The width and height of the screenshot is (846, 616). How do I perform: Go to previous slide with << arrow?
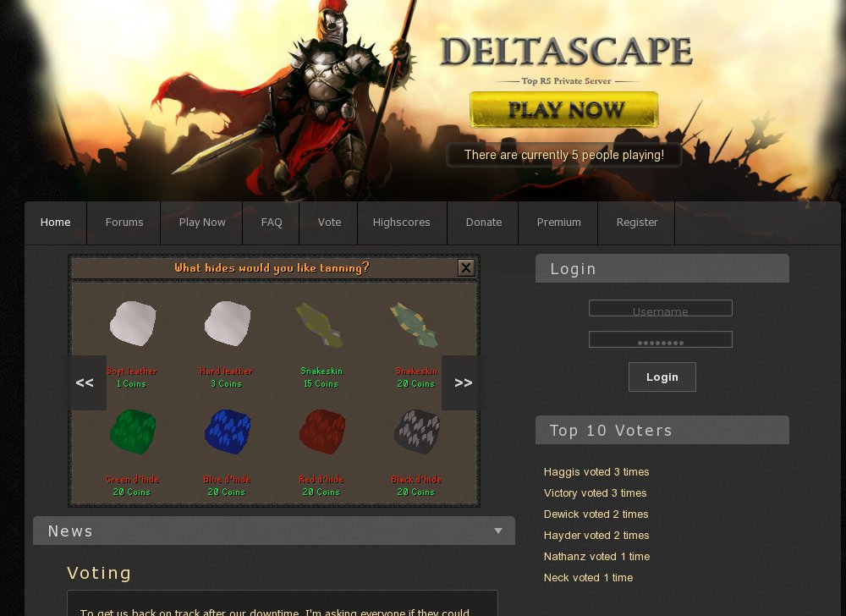[85, 382]
